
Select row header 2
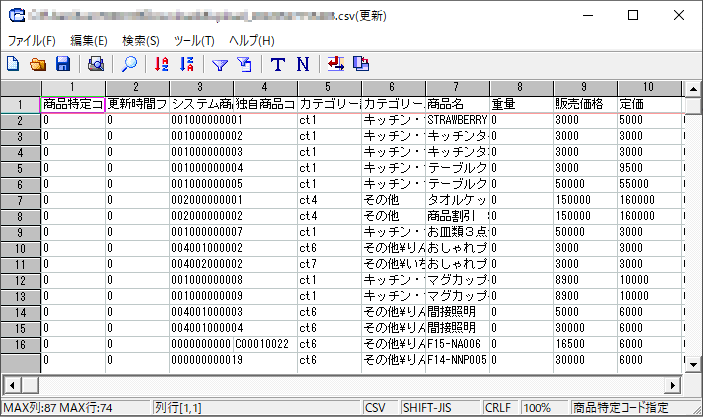point(20,121)
